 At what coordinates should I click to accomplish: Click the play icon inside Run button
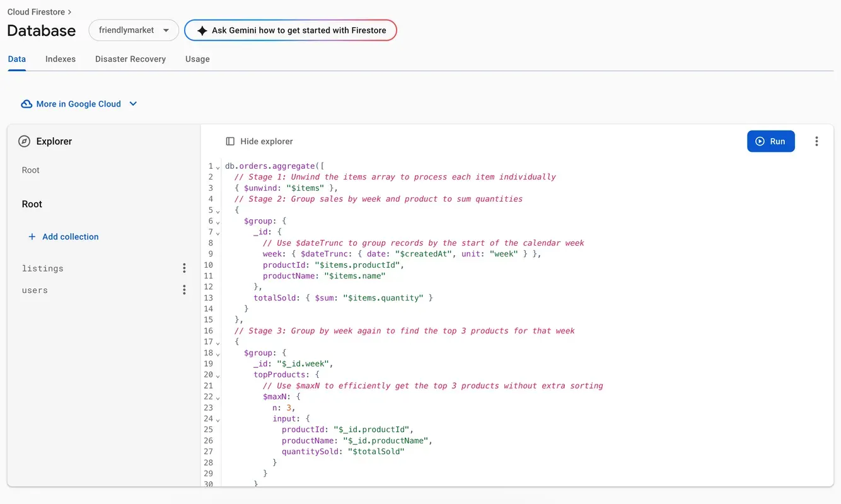tap(760, 141)
